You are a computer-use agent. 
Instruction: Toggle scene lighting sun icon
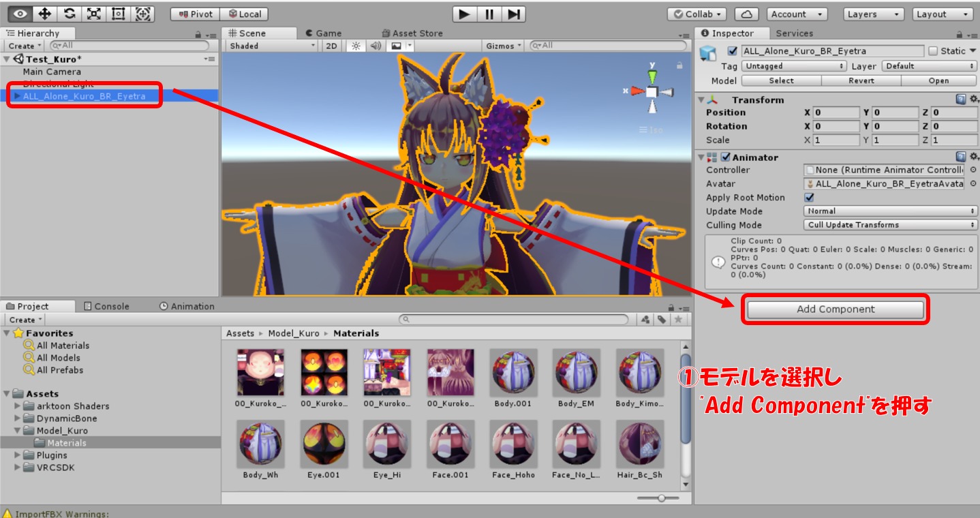[355, 46]
